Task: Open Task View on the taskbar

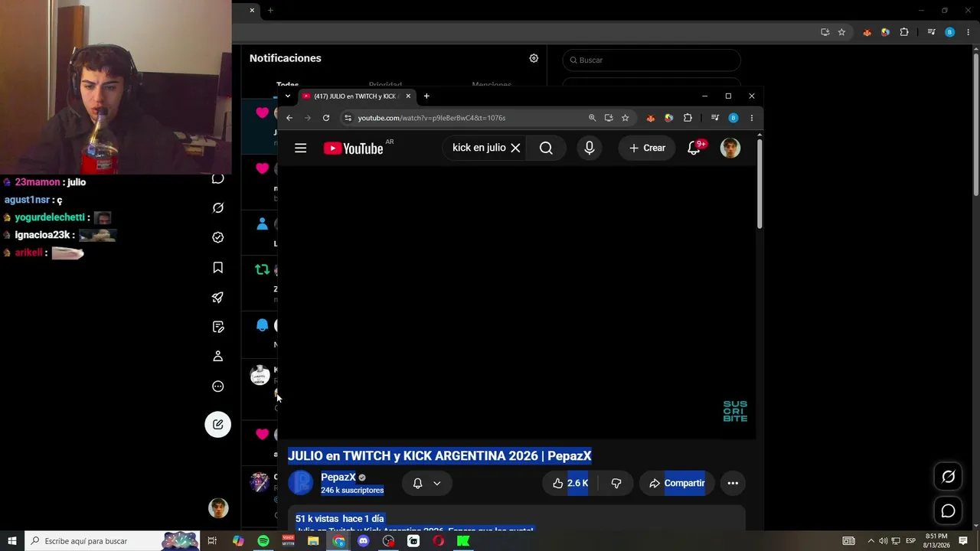Action: point(213,541)
